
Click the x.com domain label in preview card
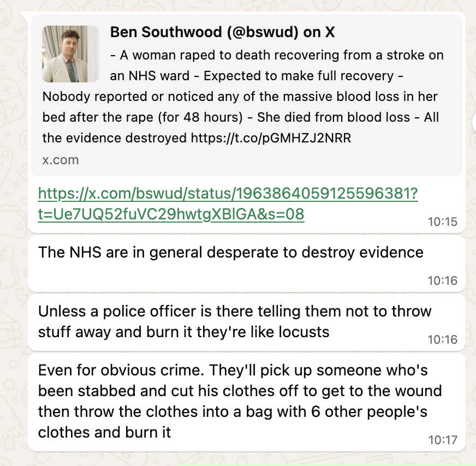coord(60,160)
